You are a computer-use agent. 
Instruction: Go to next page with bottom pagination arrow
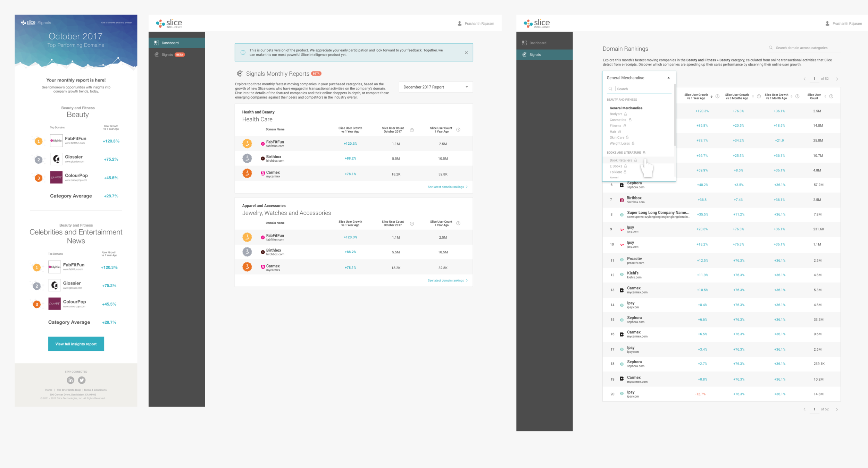[837, 409]
